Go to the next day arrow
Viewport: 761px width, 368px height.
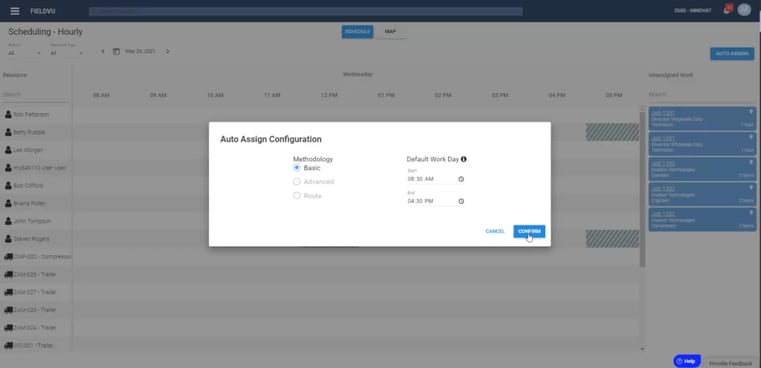coord(168,51)
